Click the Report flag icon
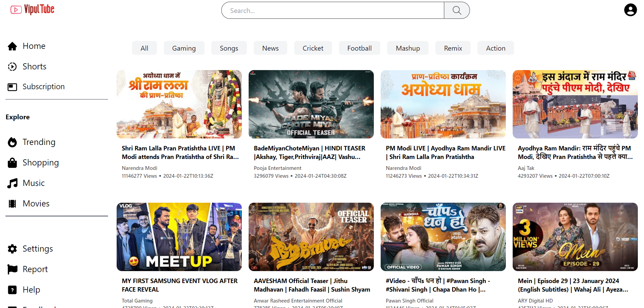The width and height of the screenshot is (644, 308). click(12, 269)
